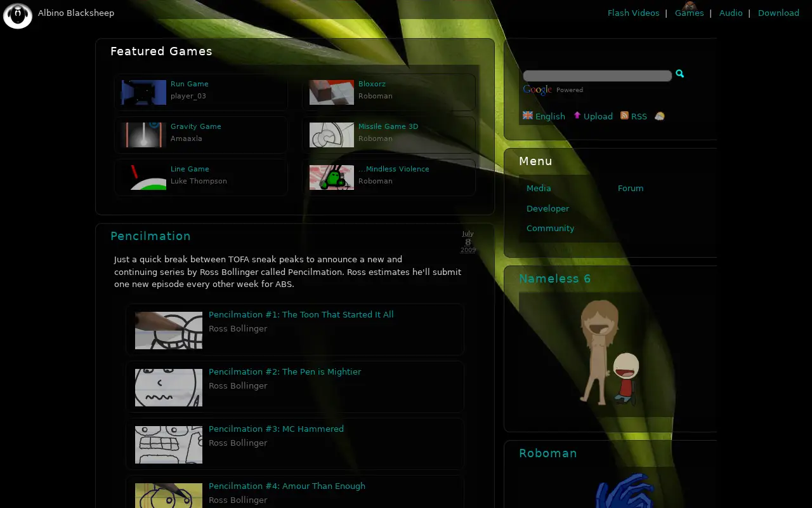Open the Line Game title link
Image resolution: width=812 pixels, height=508 pixels.
click(x=190, y=169)
